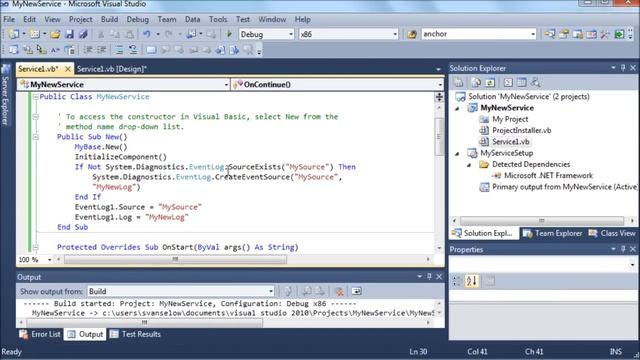Click the View Designer icon in Solution Explorer
Image resolution: width=640 pixels, height=360 pixels.
[x=522, y=83]
